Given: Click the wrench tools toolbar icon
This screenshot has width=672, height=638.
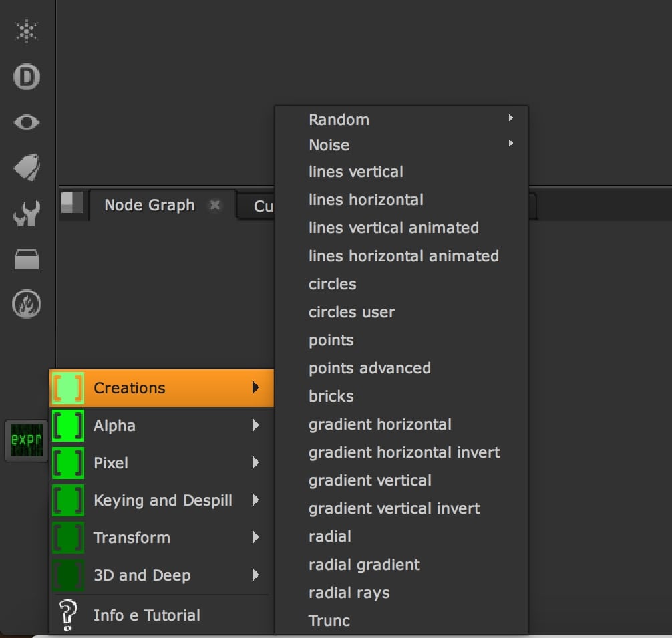Looking at the screenshot, I should click(27, 214).
